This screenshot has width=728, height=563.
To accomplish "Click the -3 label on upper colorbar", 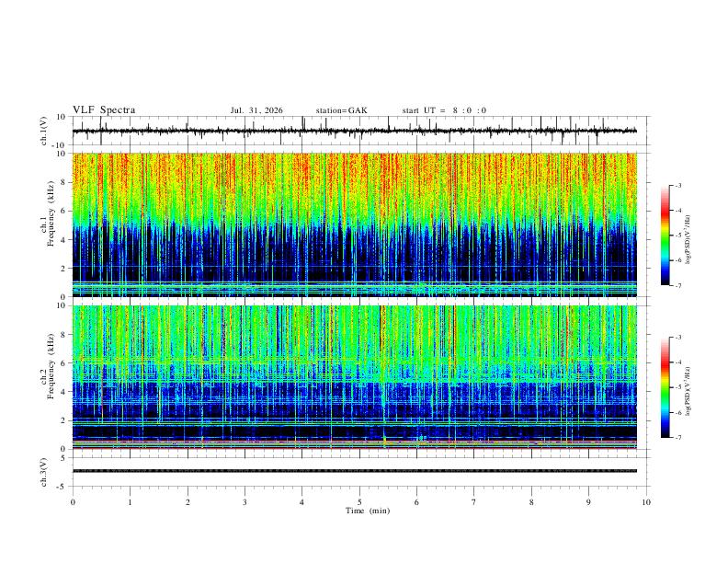I will click(677, 186).
